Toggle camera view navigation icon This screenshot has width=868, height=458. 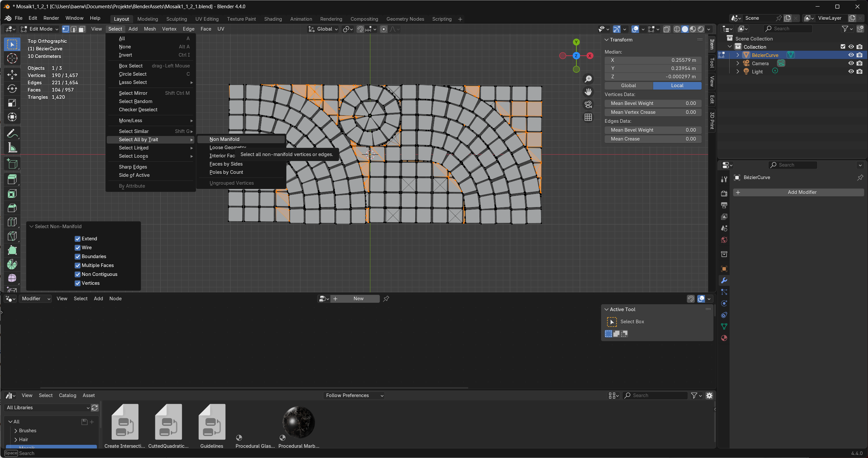click(x=588, y=104)
